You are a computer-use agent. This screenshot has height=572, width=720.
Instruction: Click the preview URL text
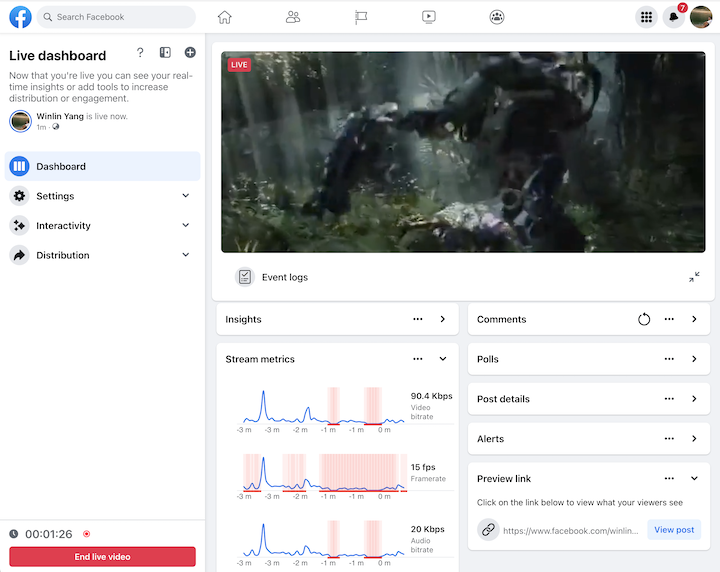[571, 531]
